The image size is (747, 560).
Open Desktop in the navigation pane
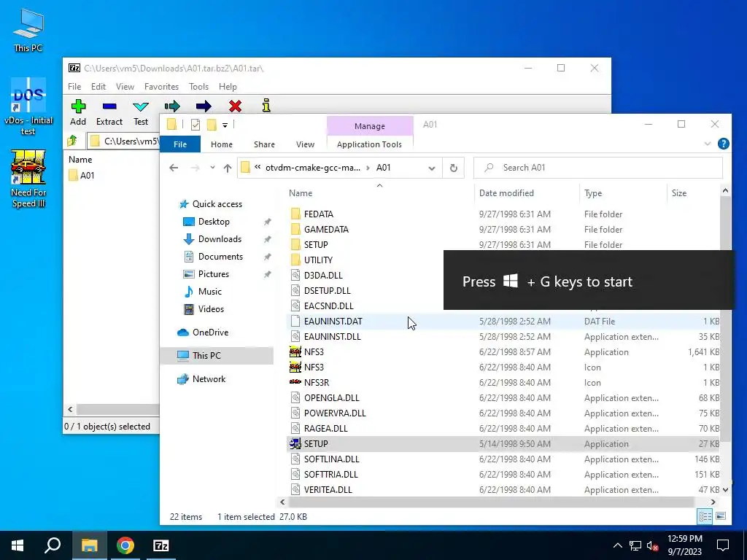pyautogui.click(x=206, y=222)
